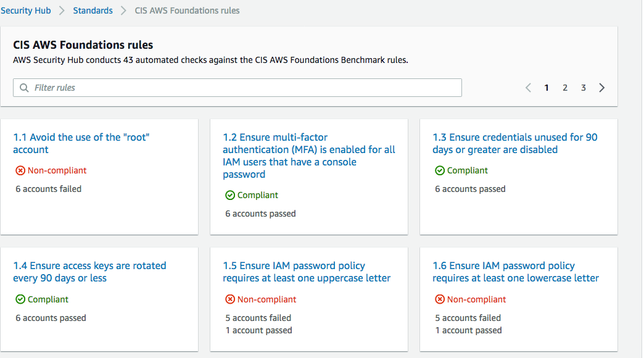Click '5 accounts failed' on rule 1.5
The image size is (644, 358).
coord(258,318)
